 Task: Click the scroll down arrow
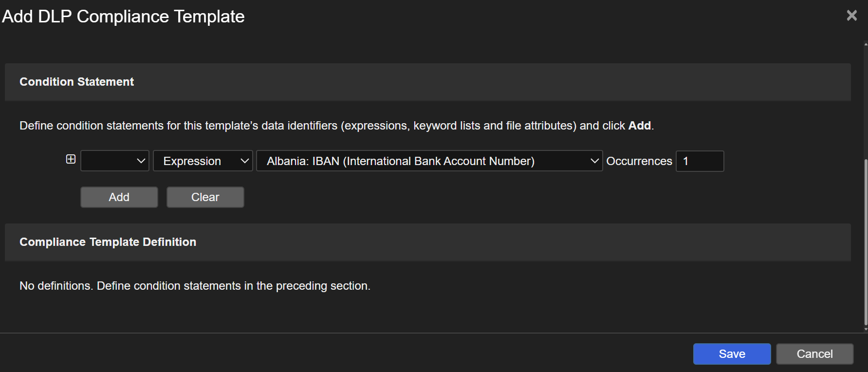866,329
